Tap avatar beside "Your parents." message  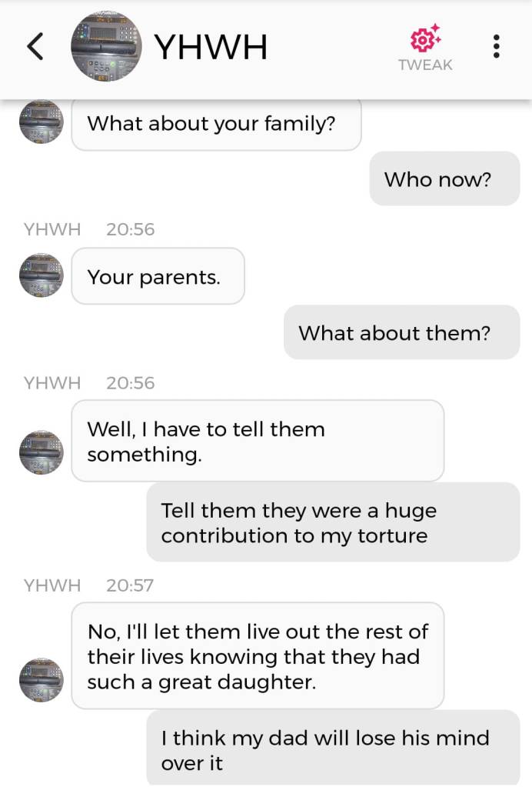coord(42,275)
